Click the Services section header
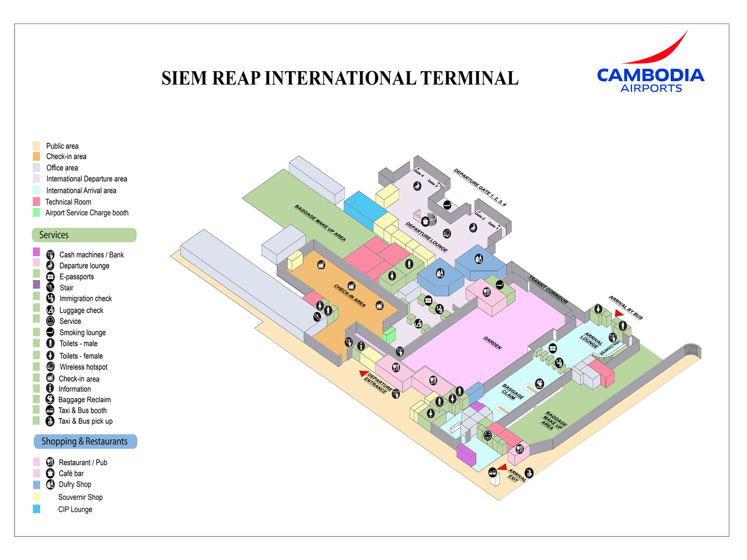This screenshot has height=560, width=747. coord(84,235)
